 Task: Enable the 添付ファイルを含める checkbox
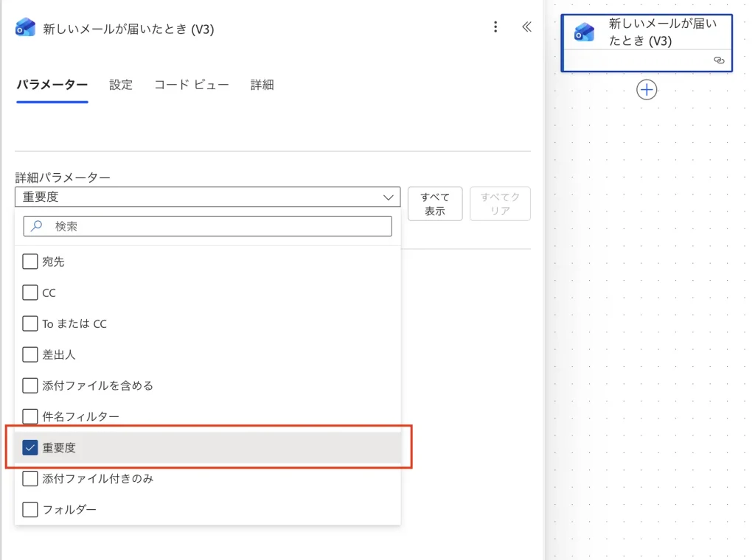pyautogui.click(x=30, y=385)
